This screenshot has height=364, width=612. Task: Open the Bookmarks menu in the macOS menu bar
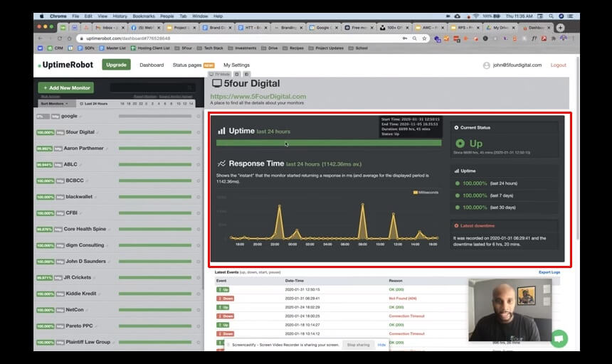pos(144,16)
